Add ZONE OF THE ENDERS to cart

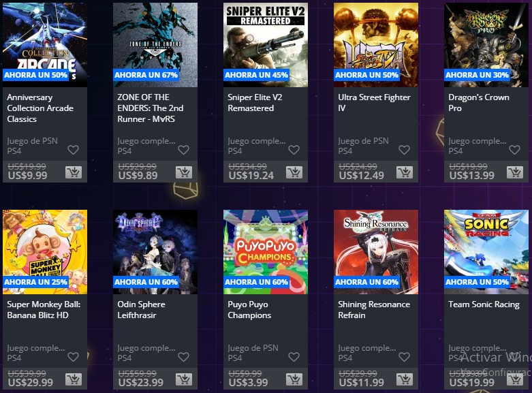tap(184, 172)
